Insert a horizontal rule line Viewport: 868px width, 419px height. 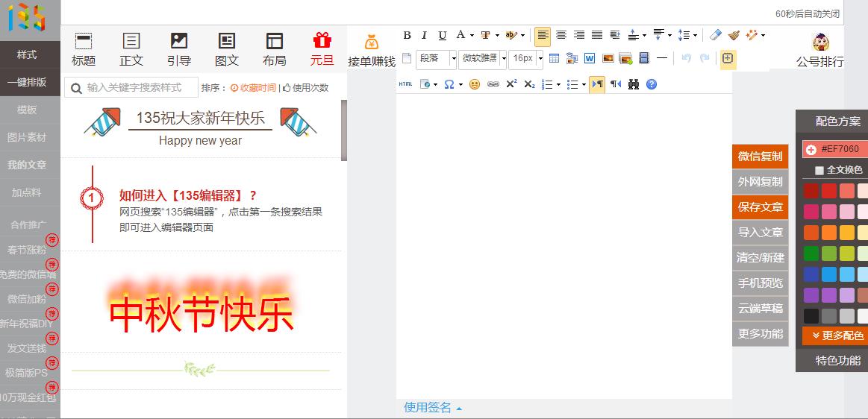click(661, 58)
